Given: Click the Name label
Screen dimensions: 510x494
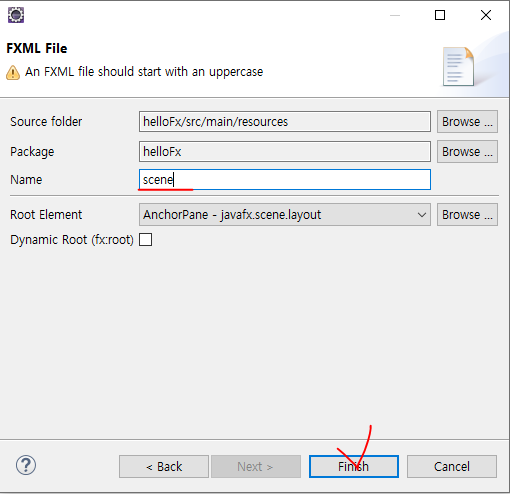Looking at the screenshot, I should pyautogui.click(x=26, y=180).
